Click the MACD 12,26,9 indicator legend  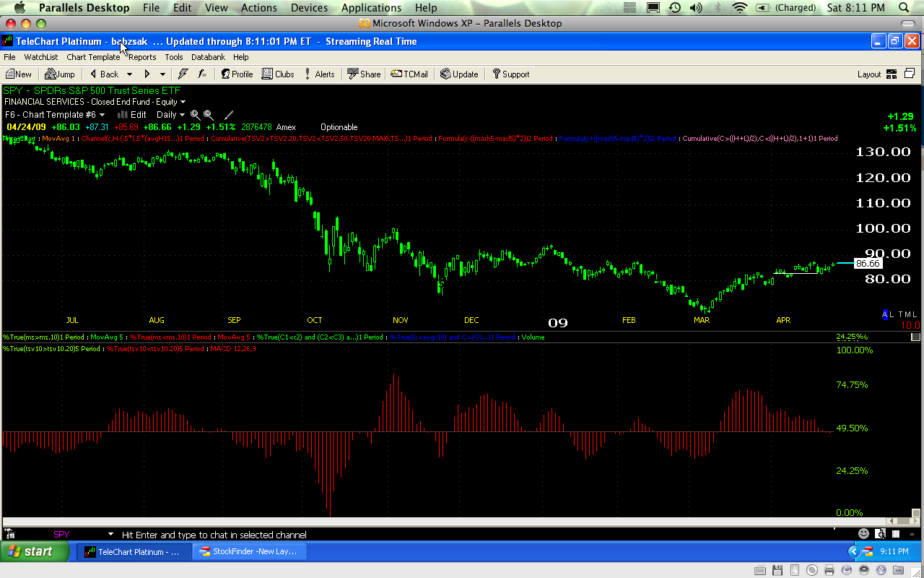coord(232,349)
